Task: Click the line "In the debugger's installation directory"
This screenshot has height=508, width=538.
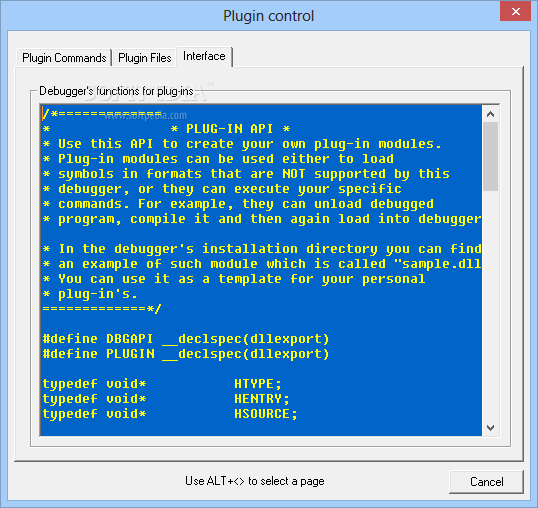Action: point(262,249)
